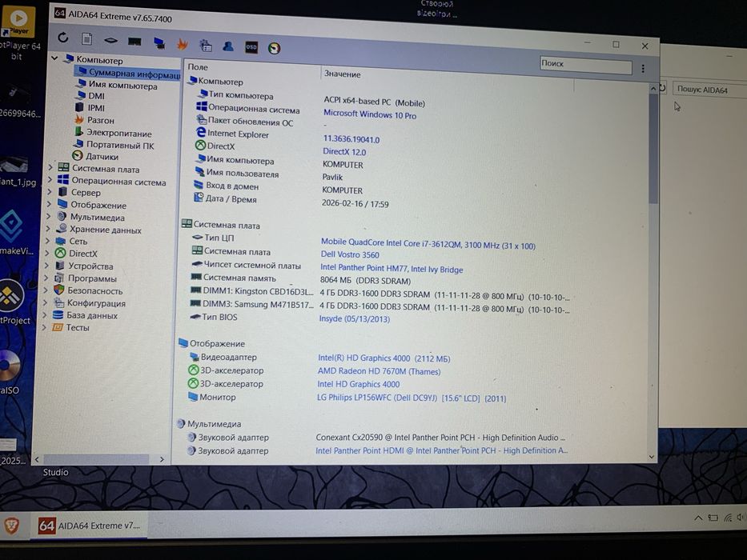
Task: Open the SensorPanel gauge toolbar icon
Action: [x=274, y=48]
